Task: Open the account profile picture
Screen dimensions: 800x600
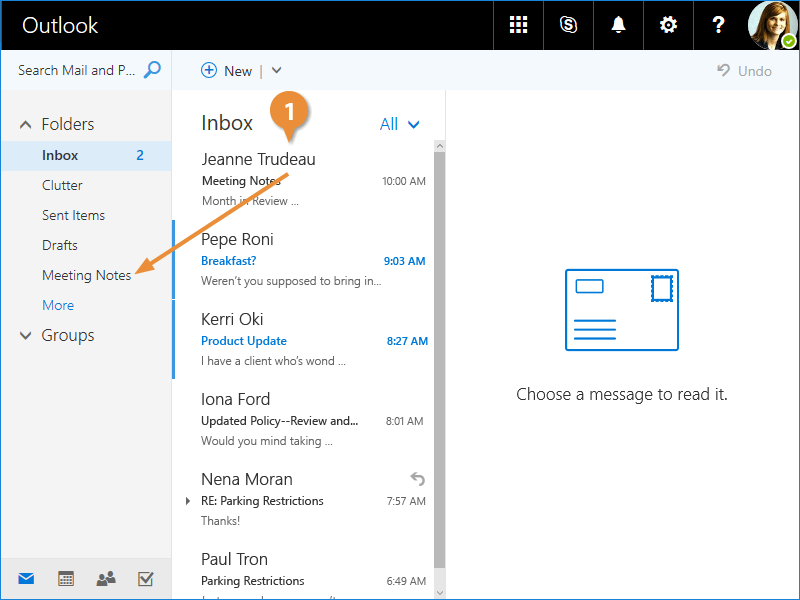Action: pos(773,25)
